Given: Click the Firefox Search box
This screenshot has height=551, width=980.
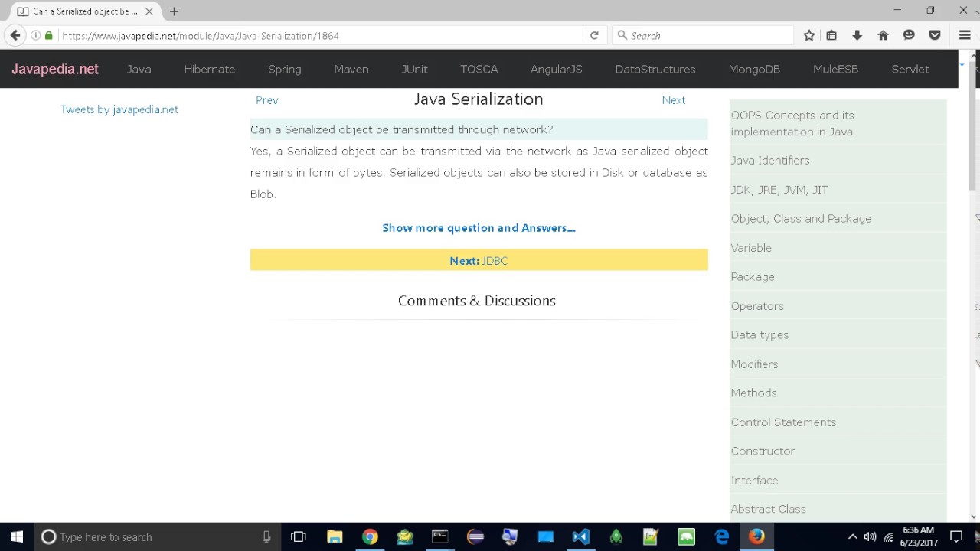Looking at the screenshot, I should (703, 35).
